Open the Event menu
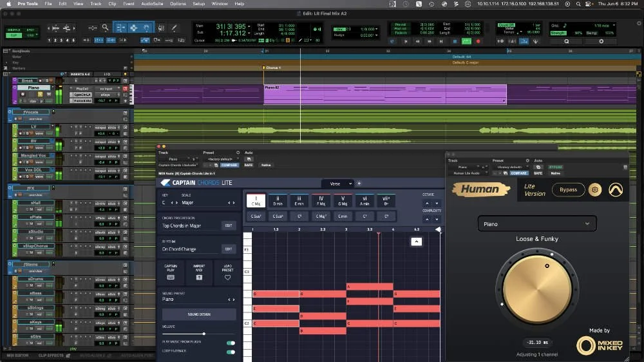644x362 pixels. click(x=129, y=4)
